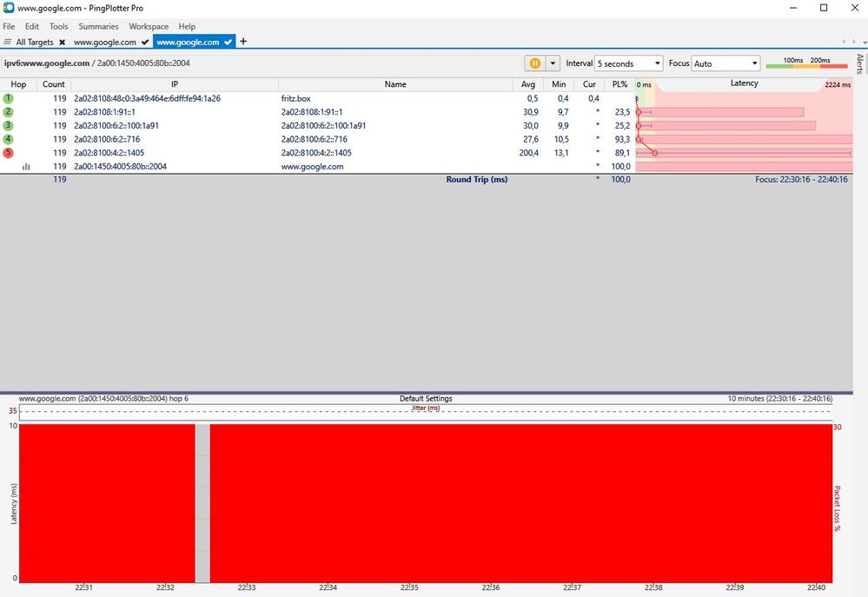Select IP 2a02:8100:4:2::1405 in hop 5
The width and height of the screenshot is (868, 597).
(x=109, y=153)
